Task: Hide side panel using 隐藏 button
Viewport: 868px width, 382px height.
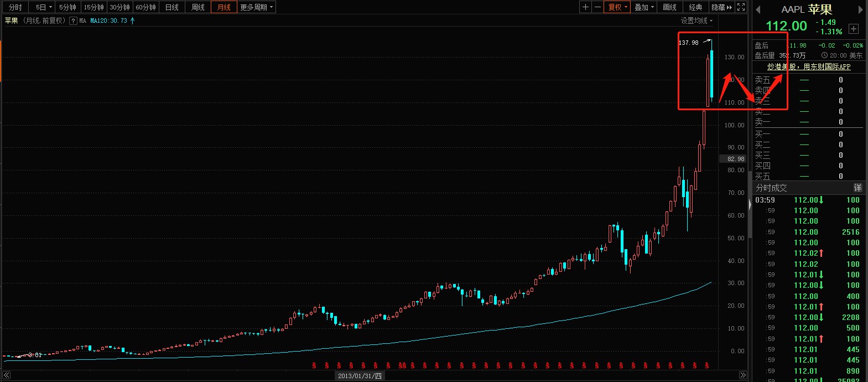Action: (721, 7)
